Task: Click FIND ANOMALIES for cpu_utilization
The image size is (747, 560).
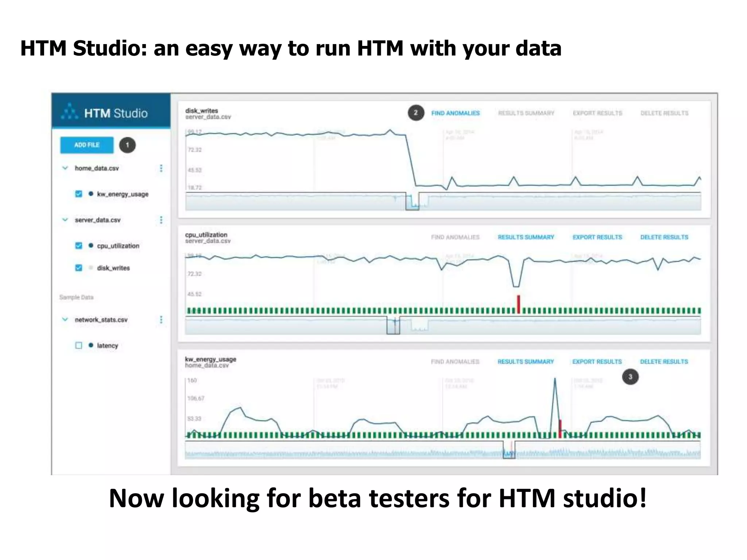Action: (455, 237)
